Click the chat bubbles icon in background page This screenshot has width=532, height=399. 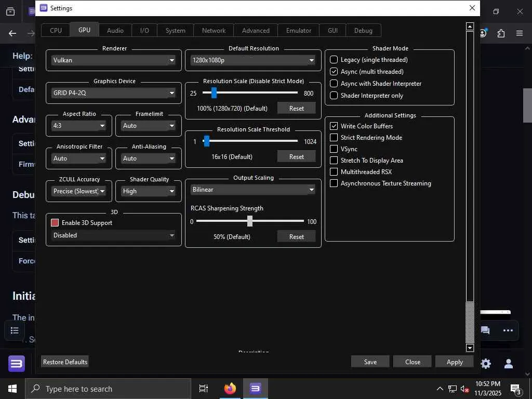(x=485, y=330)
